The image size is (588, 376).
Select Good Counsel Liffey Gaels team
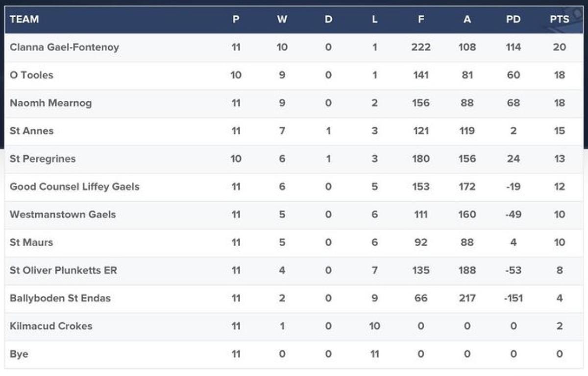click(x=74, y=187)
